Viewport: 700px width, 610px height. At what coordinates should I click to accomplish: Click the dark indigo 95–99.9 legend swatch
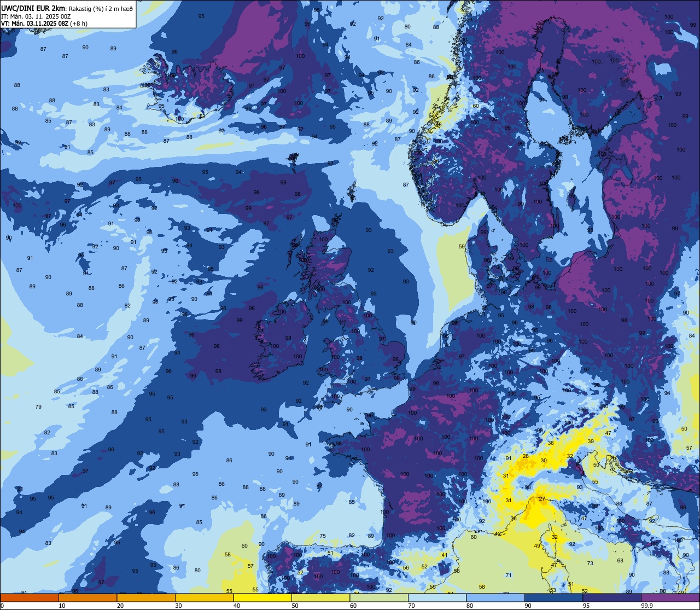(x=612, y=597)
